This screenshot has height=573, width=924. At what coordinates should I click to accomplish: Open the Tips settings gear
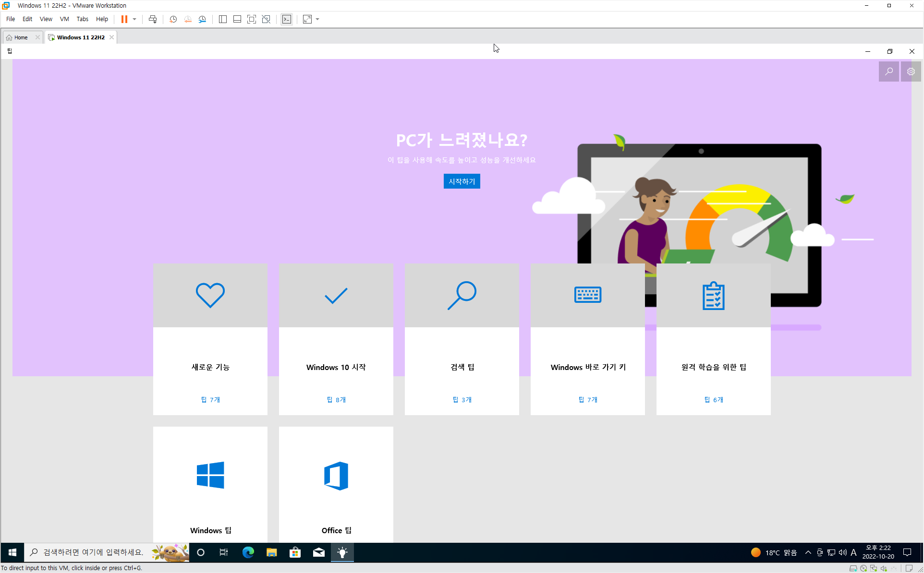click(911, 72)
